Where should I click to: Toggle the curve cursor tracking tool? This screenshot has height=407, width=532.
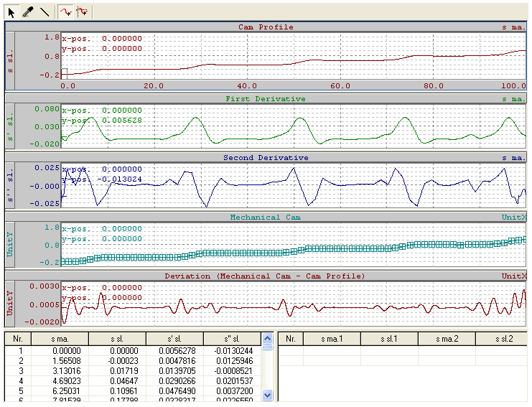[x=66, y=12]
